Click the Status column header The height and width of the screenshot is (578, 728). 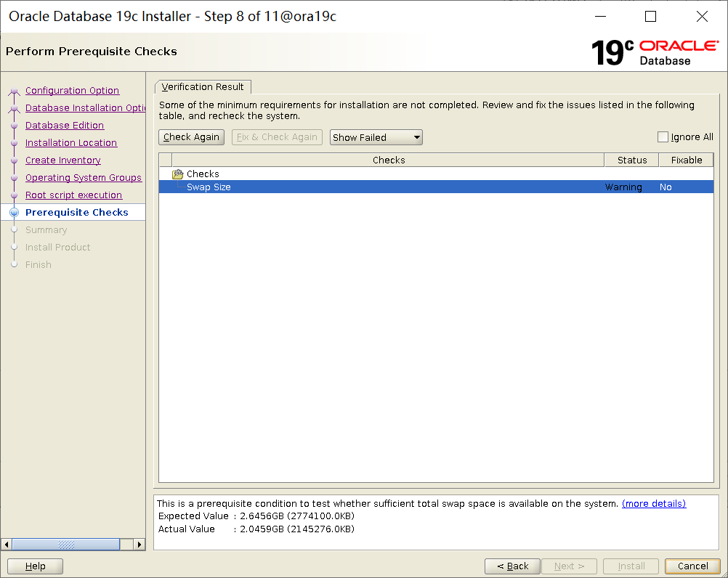[632, 160]
